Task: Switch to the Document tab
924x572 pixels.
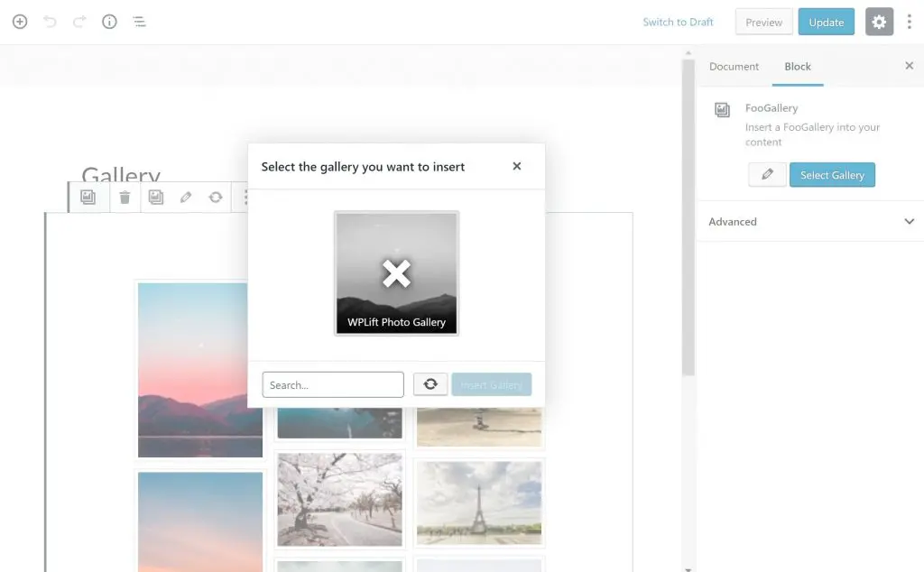Action: [x=734, y=66]
